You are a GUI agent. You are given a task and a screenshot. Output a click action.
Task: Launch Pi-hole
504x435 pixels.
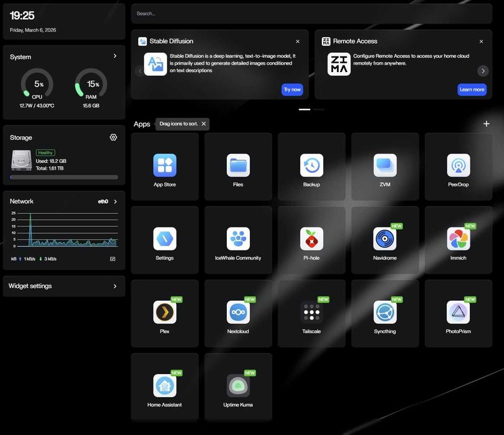coord(311,240)
